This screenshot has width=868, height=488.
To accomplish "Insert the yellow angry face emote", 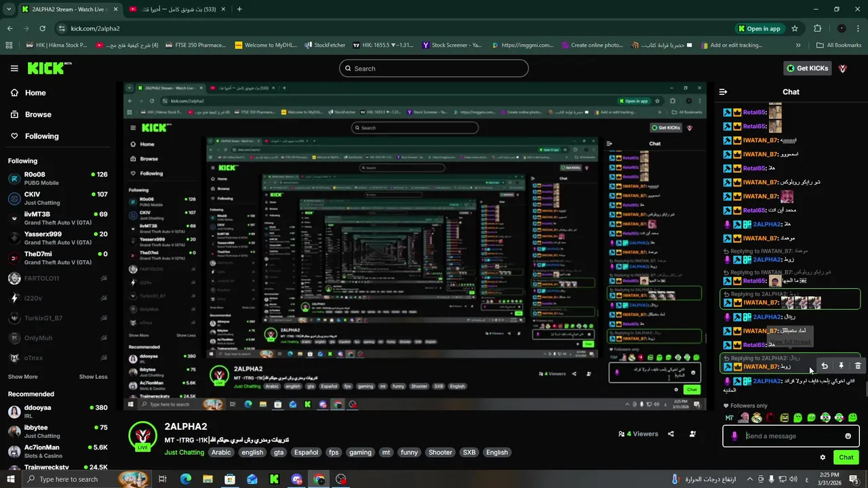I will pos(785,418).
